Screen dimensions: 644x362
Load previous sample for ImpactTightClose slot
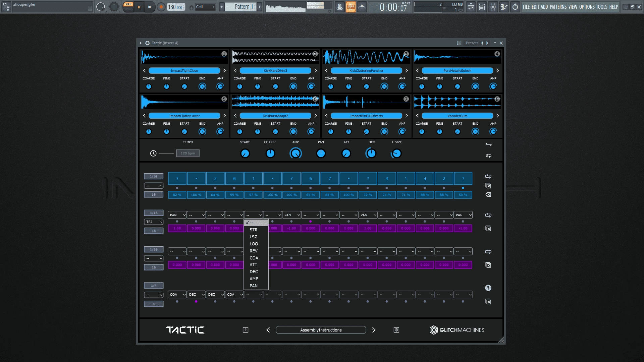pos(144,70)
